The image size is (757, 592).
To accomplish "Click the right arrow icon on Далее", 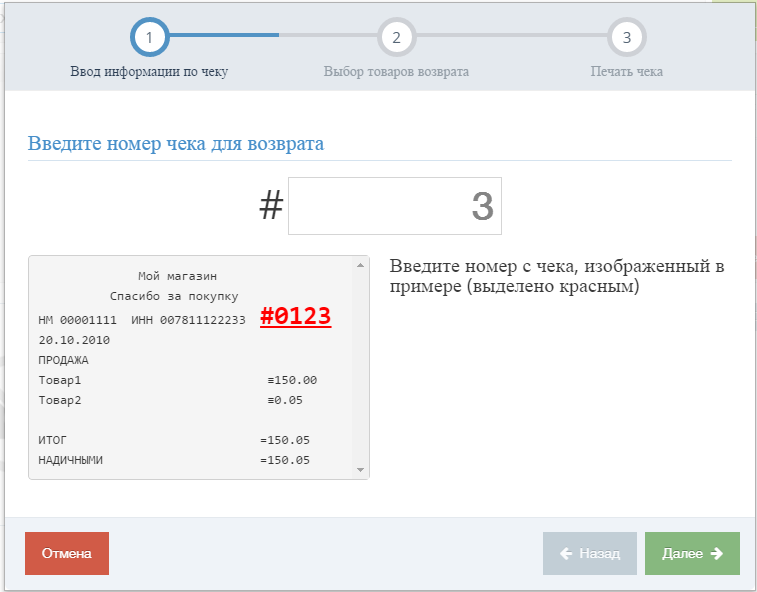I will pos(717,553).
